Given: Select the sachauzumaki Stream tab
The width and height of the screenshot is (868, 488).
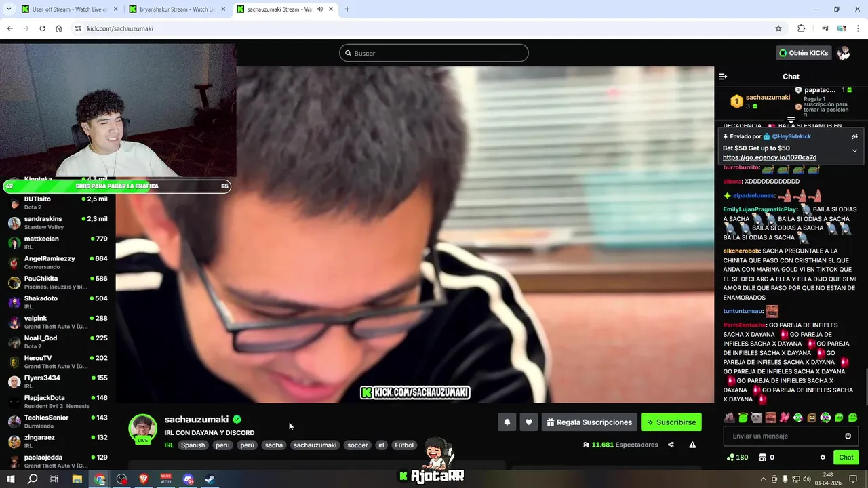Looking at the screenshot, I should (285, 9).
